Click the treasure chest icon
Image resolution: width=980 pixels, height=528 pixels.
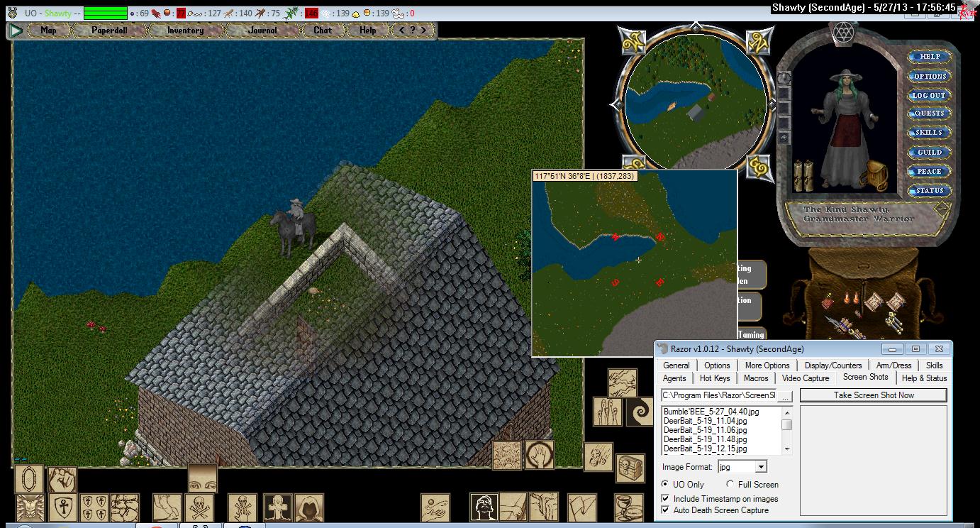coord(628,468)
